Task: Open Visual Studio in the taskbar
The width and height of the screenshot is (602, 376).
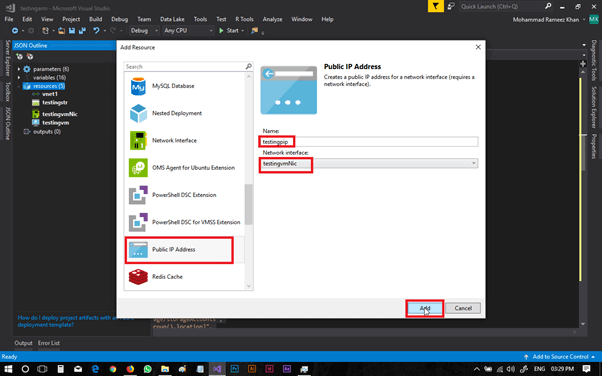Action: click(x=217, y=369)
